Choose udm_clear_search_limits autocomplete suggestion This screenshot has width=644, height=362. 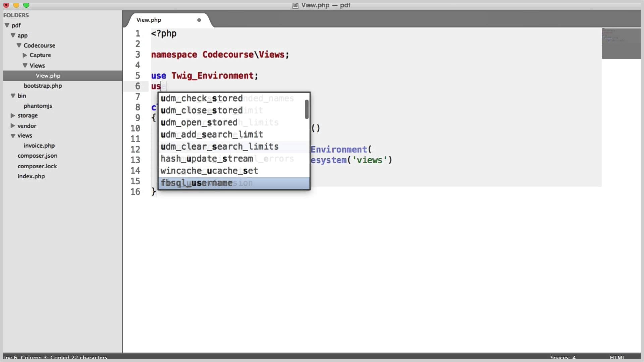tap(234, 147)
